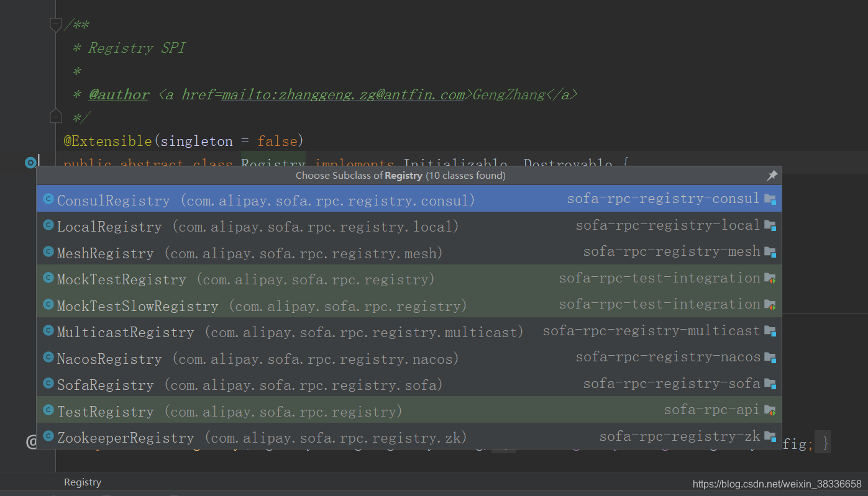Click the sofa-rpc-registry-multicast module name
The height and width of the screenshot is (496, 868).
pyautogui.click(x=652, y=331)
